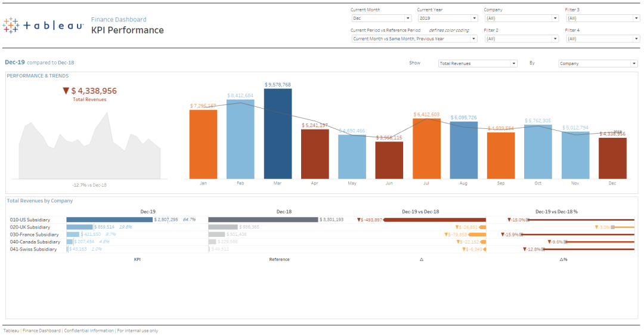
Task: Click the KPI Performance dashboard title
Action: 128,30
